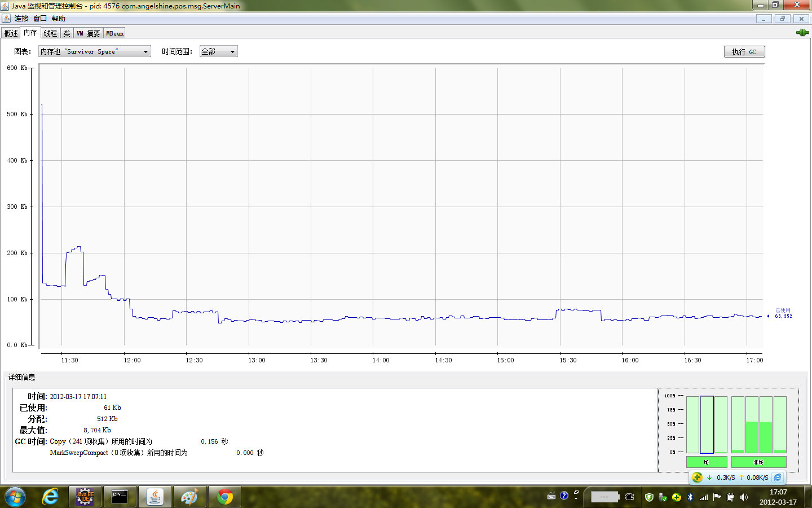
Task: Click the 已使用 value "61 Kb"
Action: (x=112, y=408)
